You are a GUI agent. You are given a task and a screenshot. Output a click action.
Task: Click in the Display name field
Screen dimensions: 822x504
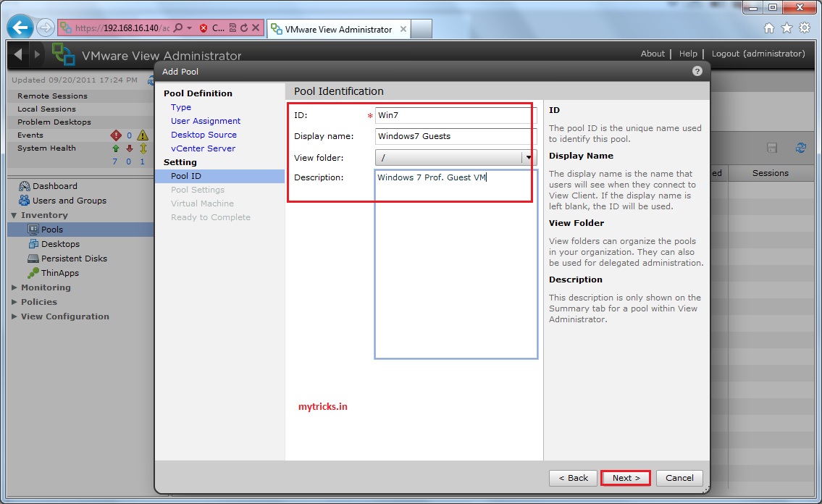point(456,136)
